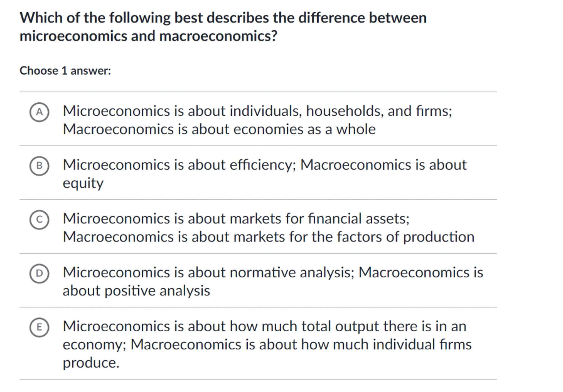Viewport: 563px width, 392px height.
Task: Click the 'Choose 1 answer:' label
Action: [x=65, y=71]
